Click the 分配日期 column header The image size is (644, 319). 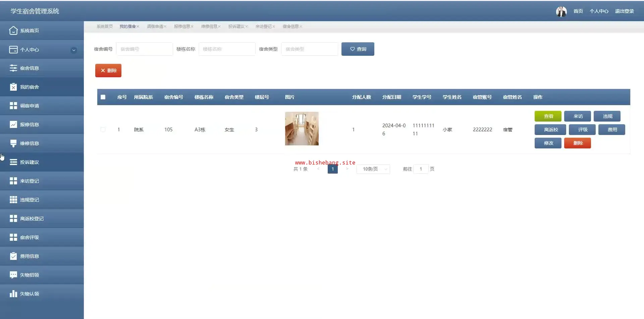(x=392, y=97)
